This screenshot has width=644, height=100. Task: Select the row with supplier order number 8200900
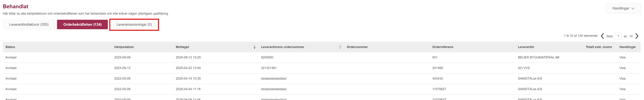click(267, 57)
